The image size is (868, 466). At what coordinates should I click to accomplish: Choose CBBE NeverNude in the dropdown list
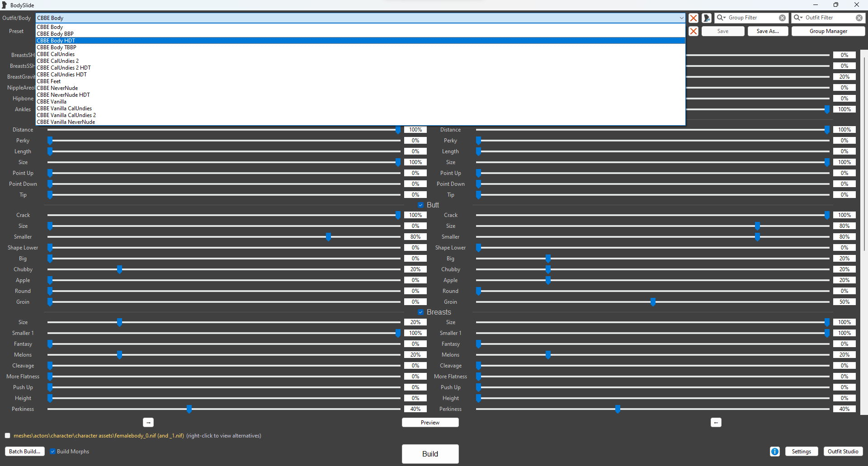57,88
